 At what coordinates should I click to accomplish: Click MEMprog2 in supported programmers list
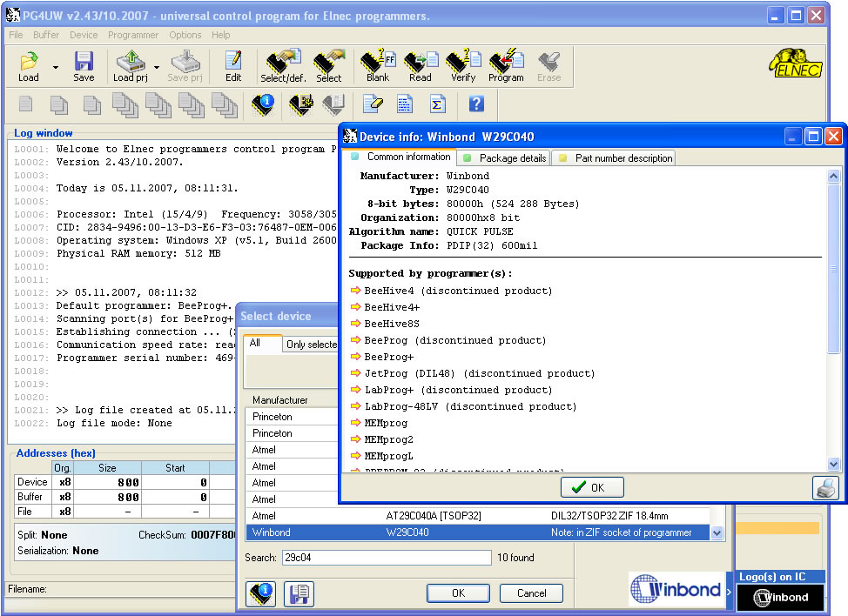[388, 439]
